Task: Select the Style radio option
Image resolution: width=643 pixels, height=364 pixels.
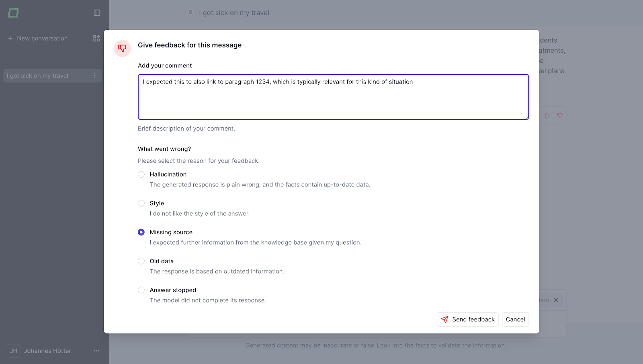Action: point(141,203)
